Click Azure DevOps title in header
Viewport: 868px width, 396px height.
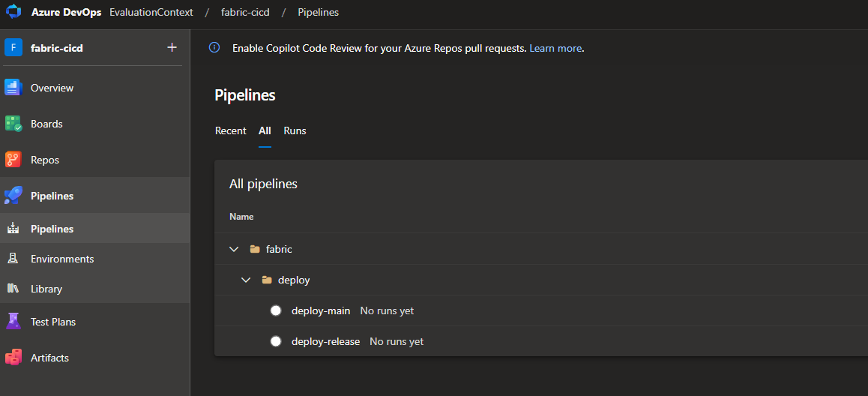tap(67, 12)
